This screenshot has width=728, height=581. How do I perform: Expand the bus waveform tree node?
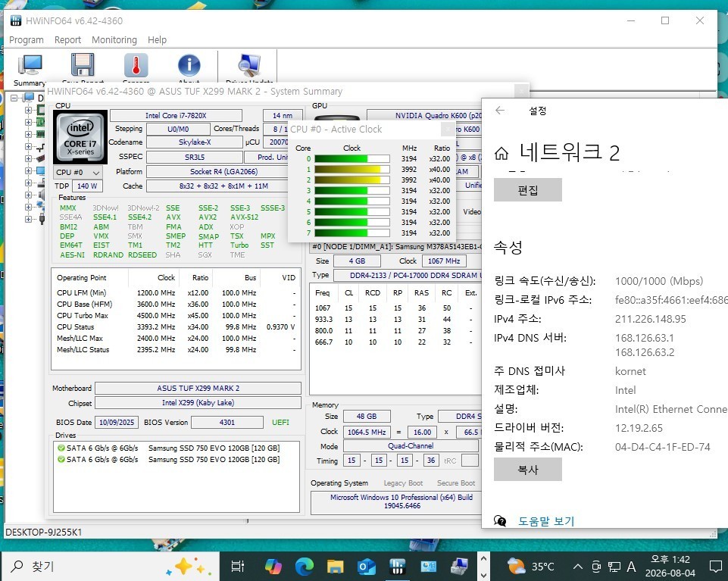(x=28, y=146)
